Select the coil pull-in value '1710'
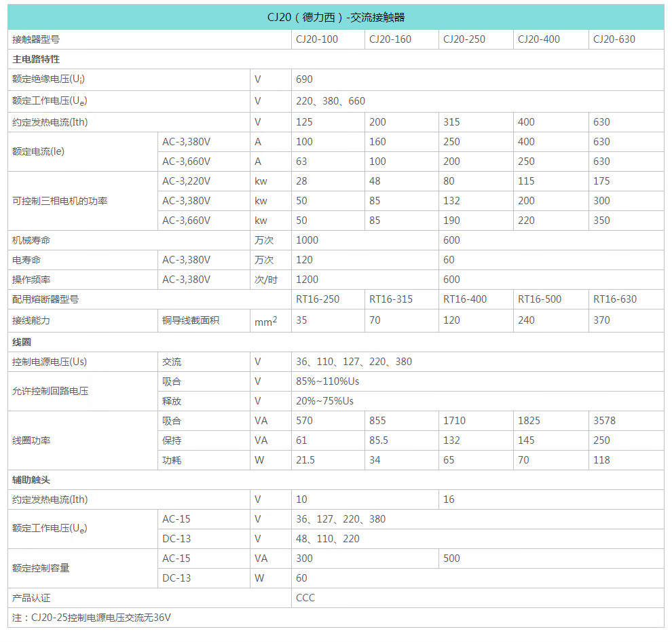Screen dimensions: 672x642 click(454, 421)
